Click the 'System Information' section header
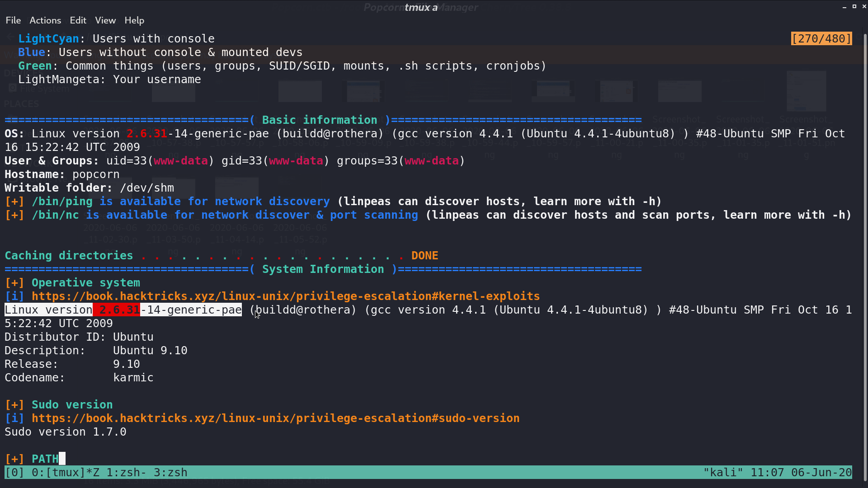Image resolution: width=868 pixels, height=488 pixels. (323, 269)
